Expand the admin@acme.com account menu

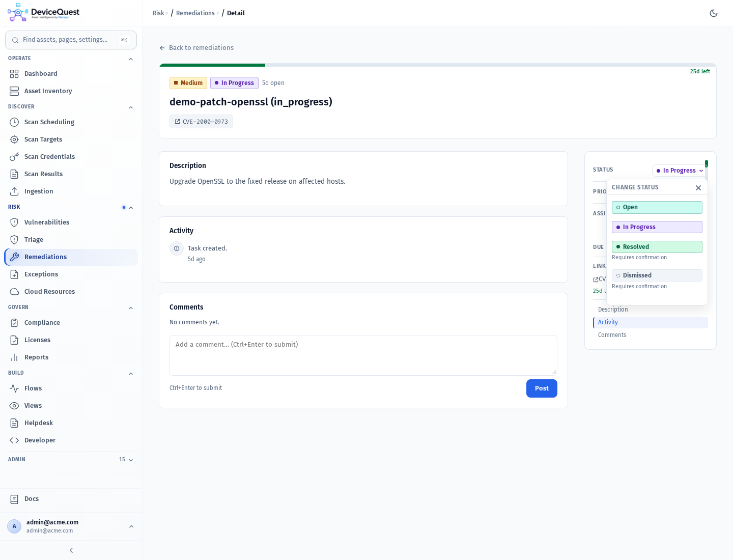pos(131,526)
